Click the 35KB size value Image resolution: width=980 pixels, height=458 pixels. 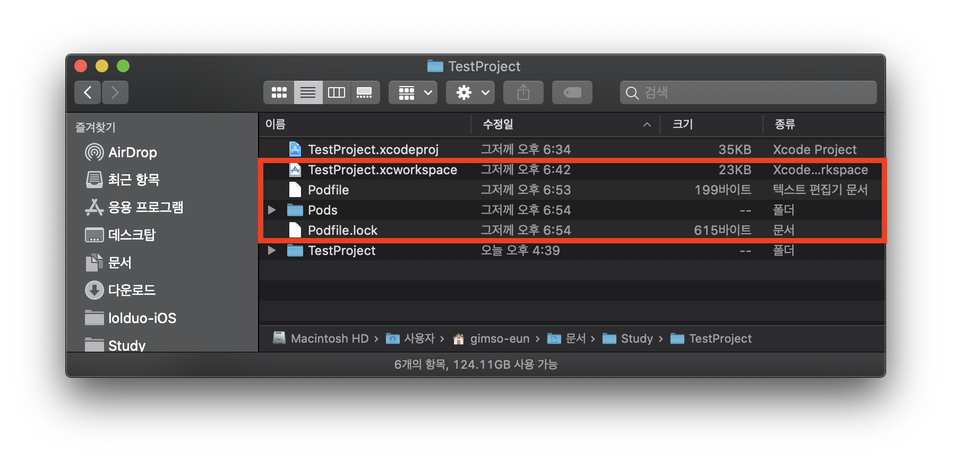tap(735, 150)
